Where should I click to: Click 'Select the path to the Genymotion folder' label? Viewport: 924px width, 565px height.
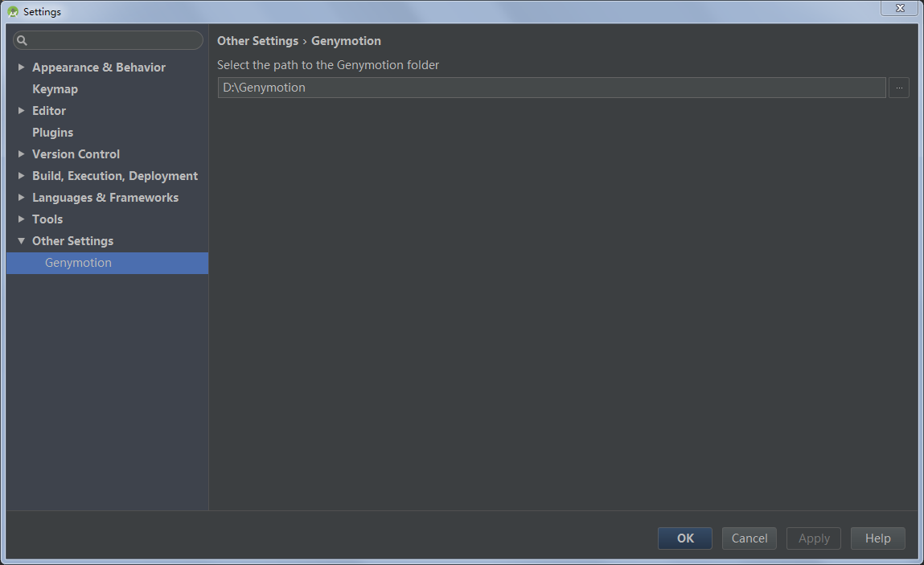tap(327, 65)
